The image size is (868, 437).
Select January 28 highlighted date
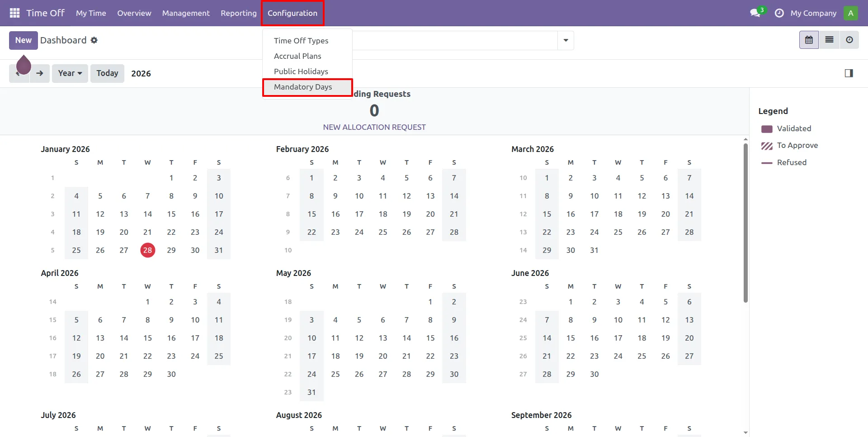point(148,250)
